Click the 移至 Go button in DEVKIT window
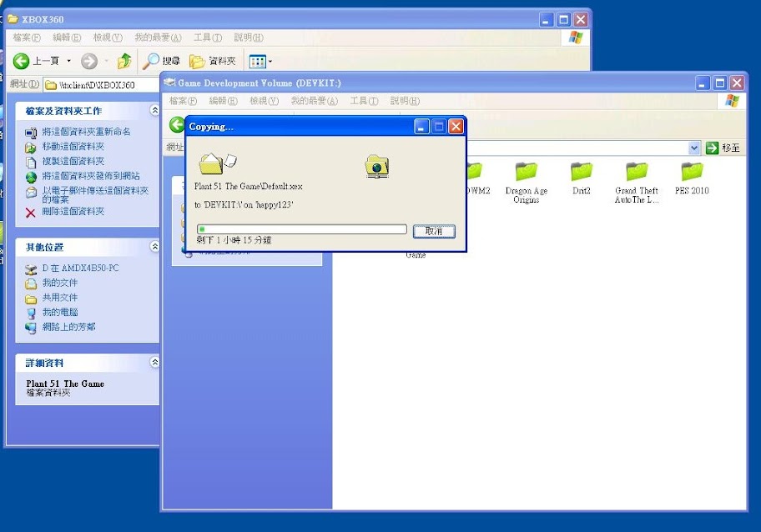 click(x=723, y=148)
